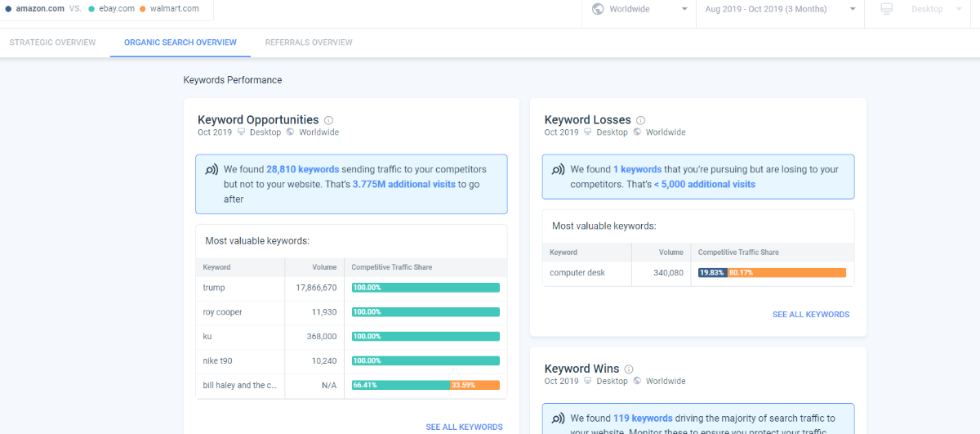
Task: Select the Organic Search Overview tab
Action: [180, 43]
